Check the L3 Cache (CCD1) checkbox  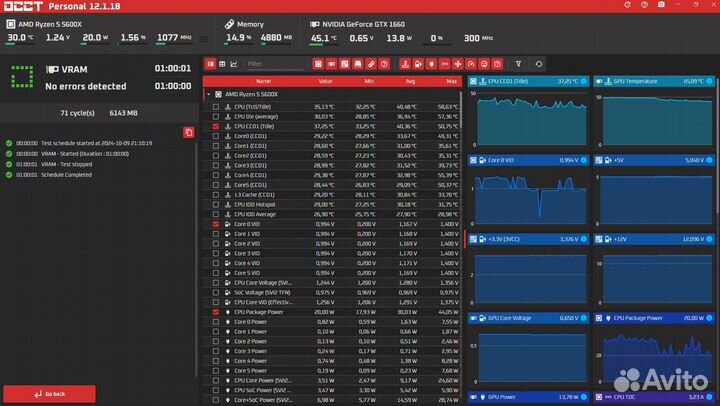[x=216, y=195]
